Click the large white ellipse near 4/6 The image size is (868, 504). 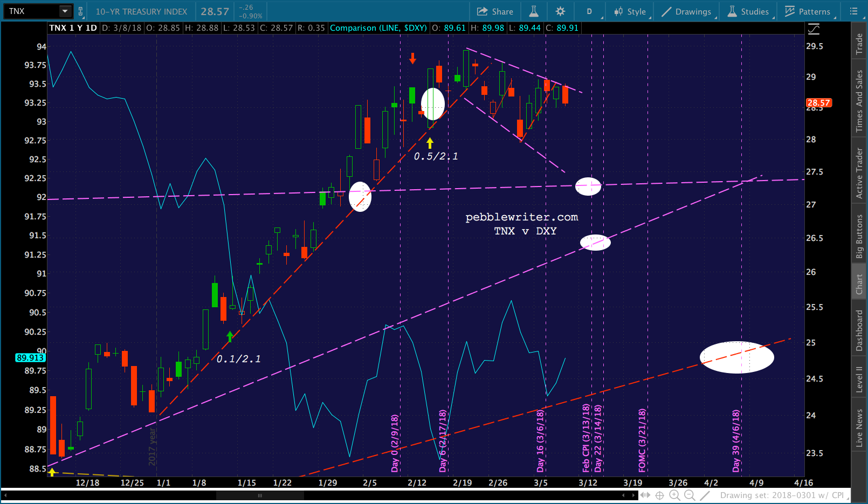[736, 357]
